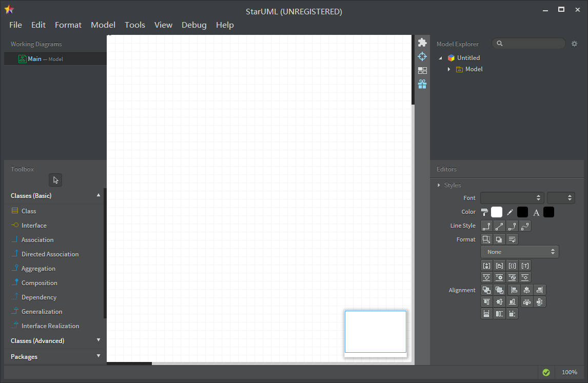This screenshot has height=383, width=588.
Task: Click the blue gift box icon
Action: click(x=422, y=84)
